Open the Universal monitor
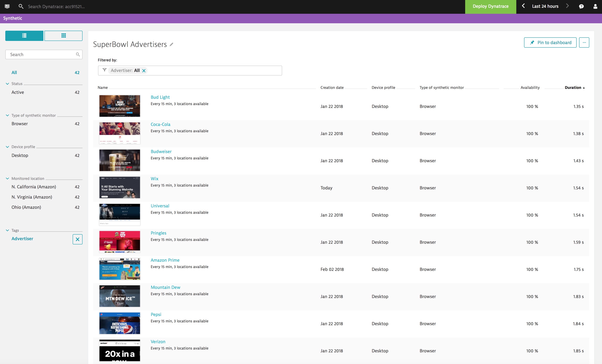This screenshot has width=602, height=364. pyautogui.click(x=160, y=206)
